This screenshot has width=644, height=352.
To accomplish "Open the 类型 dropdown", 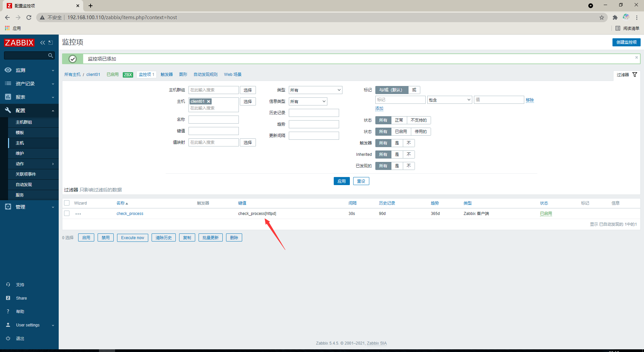I will point(315,90).
